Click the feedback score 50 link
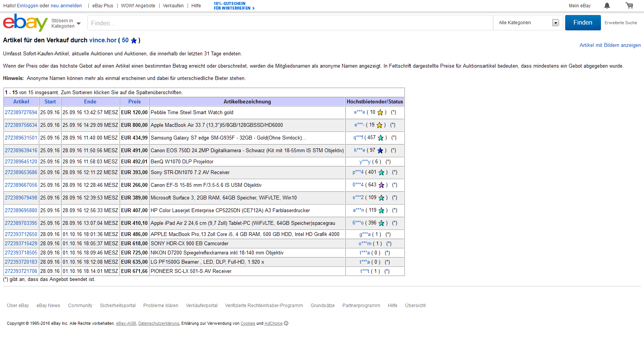 (x=125, y=40)
